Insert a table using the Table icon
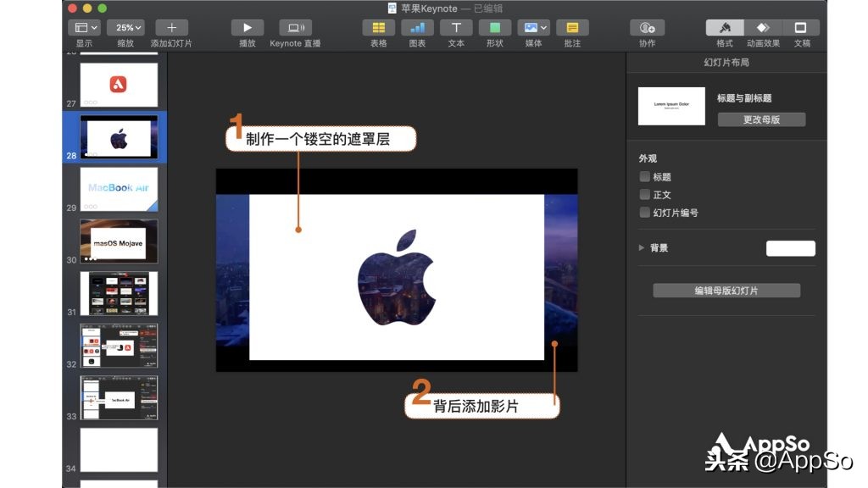 [377, 27]
